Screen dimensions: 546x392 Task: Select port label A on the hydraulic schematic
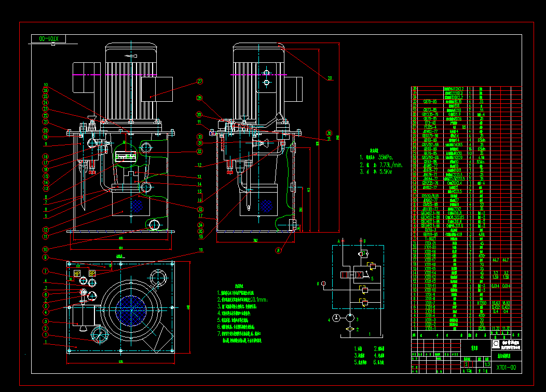click(339, 241)
